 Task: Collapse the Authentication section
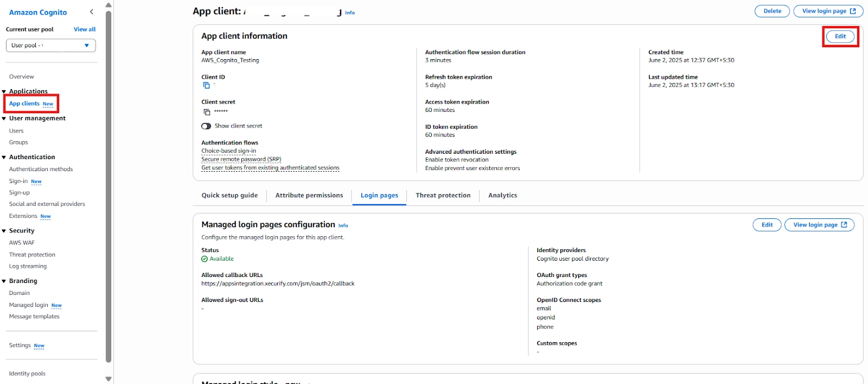(4, 158)
